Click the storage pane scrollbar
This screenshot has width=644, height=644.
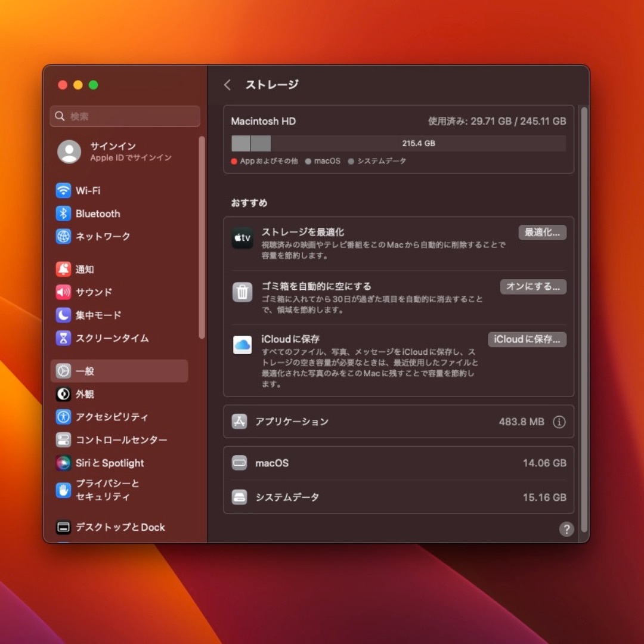point(584,320)
